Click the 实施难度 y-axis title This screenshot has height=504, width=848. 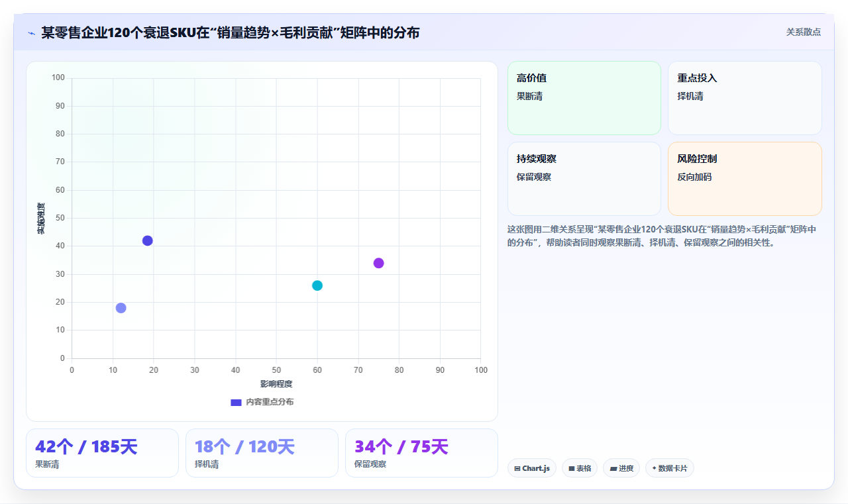click(x=41, y=219)
